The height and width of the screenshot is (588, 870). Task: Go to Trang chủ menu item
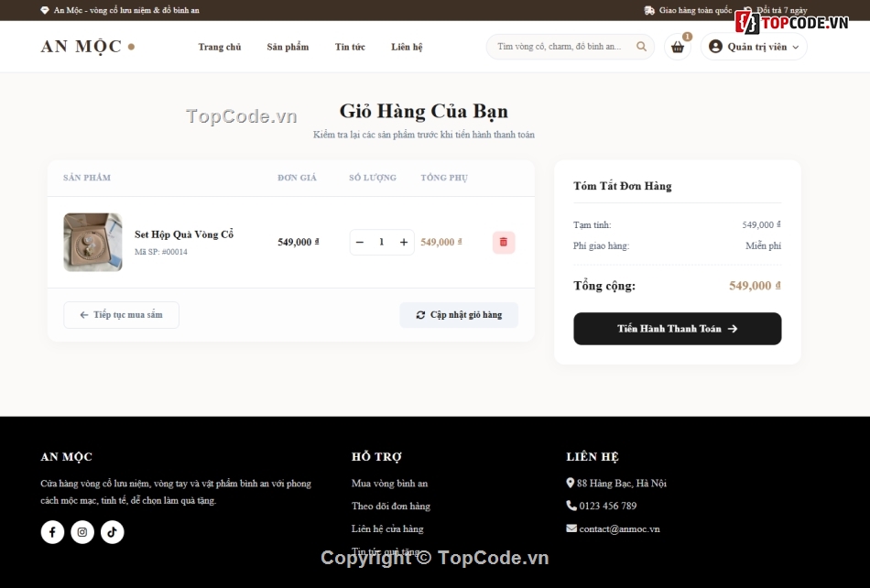coord(220,47)
